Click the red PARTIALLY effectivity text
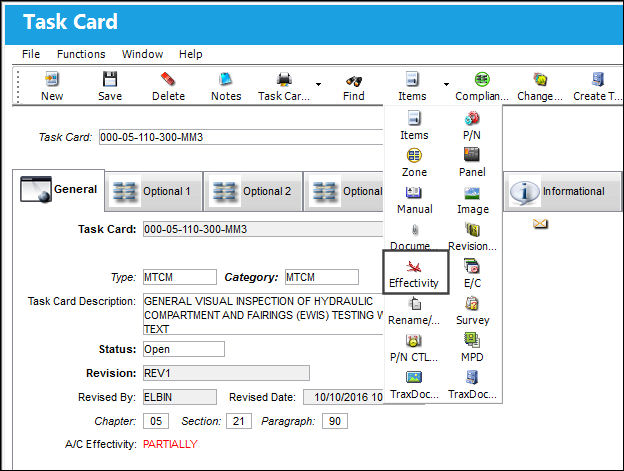624x471 pixels. coord(170,444)
